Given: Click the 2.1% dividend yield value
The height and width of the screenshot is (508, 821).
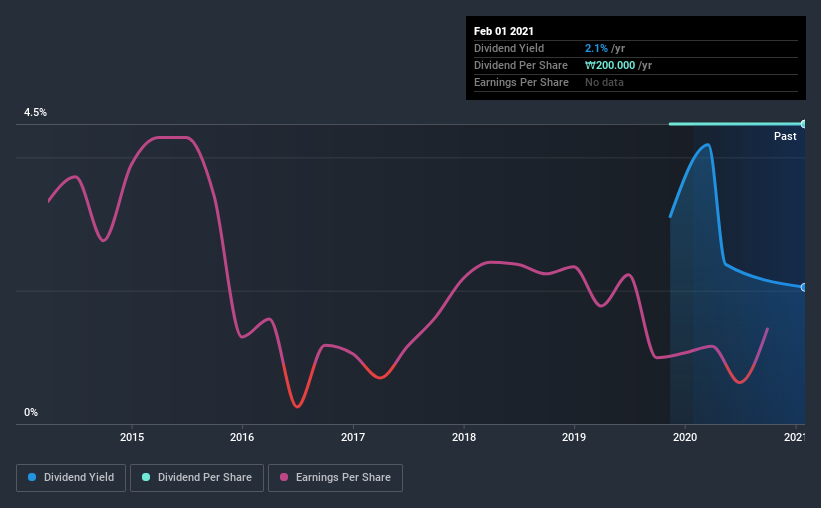Looking at the screenshot, I should [596, 48].
